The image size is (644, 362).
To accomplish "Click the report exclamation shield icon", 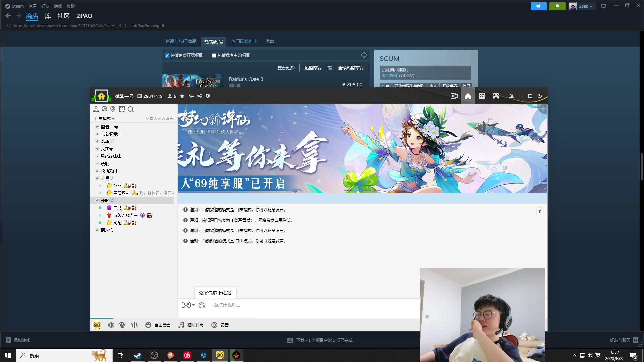I will tap(208, 96).
